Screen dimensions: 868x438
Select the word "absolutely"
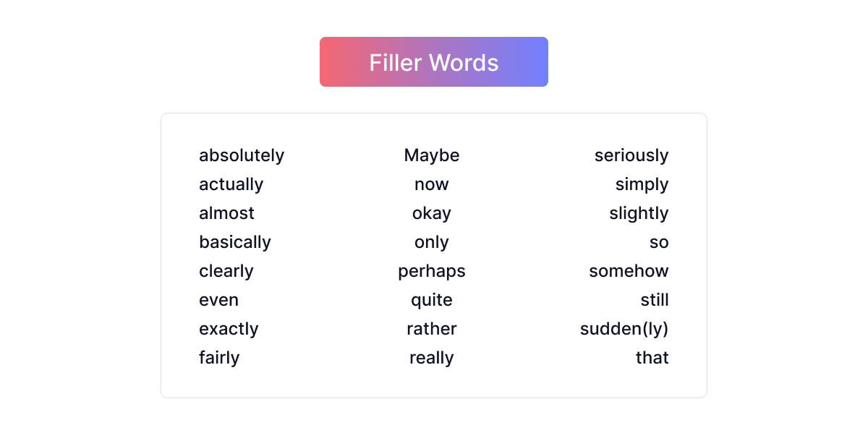click(x=242, y=155)
